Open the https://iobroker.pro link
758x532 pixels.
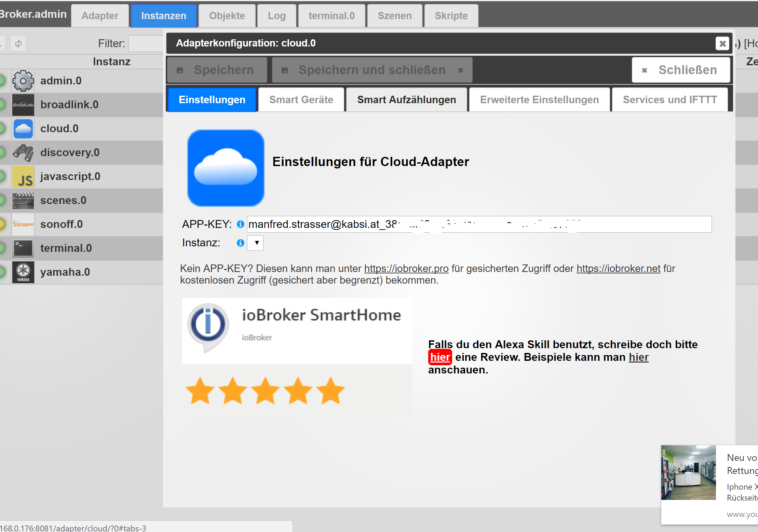click(406, 269)
